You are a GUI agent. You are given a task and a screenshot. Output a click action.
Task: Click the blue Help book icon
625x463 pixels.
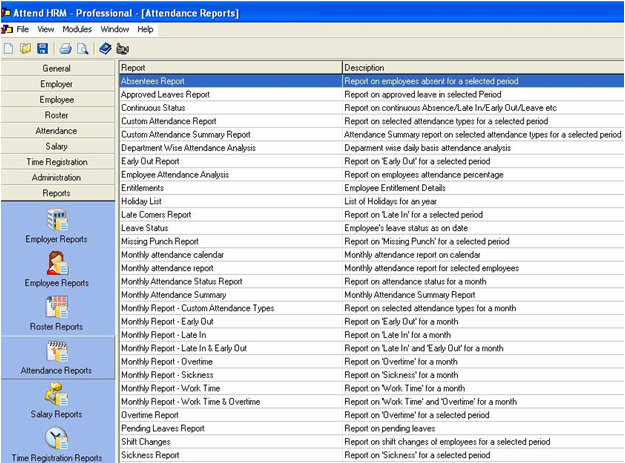[105, 49]
